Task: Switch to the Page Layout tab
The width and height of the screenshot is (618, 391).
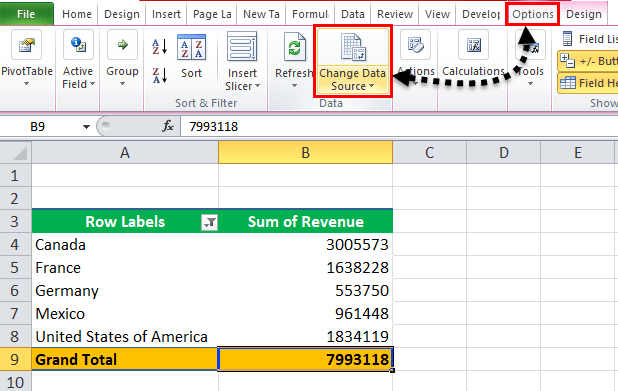Action: click(x=212, y=14)
